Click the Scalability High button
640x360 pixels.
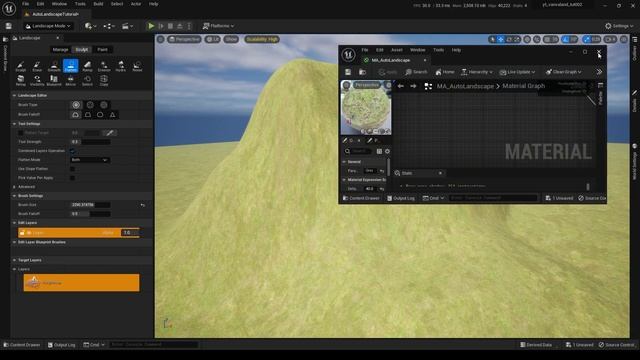[x=262, y=39]
